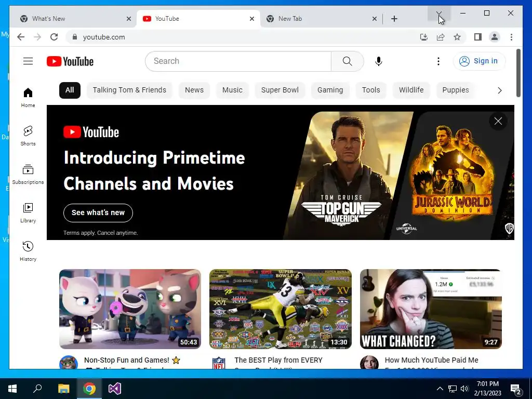This screenshot has width=532, height=399.
Task: Open Library in the sidebar
Action: (28, 212)
